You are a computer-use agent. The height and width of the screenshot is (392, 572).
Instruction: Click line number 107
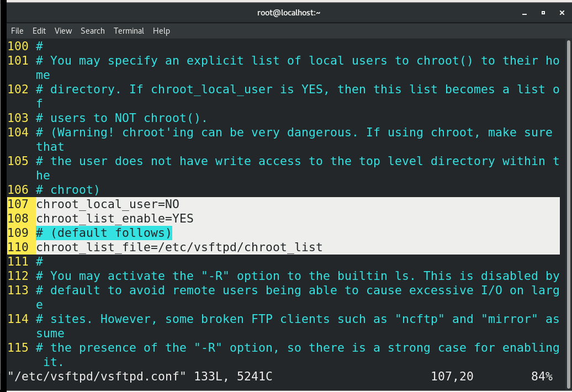[18, 204]
